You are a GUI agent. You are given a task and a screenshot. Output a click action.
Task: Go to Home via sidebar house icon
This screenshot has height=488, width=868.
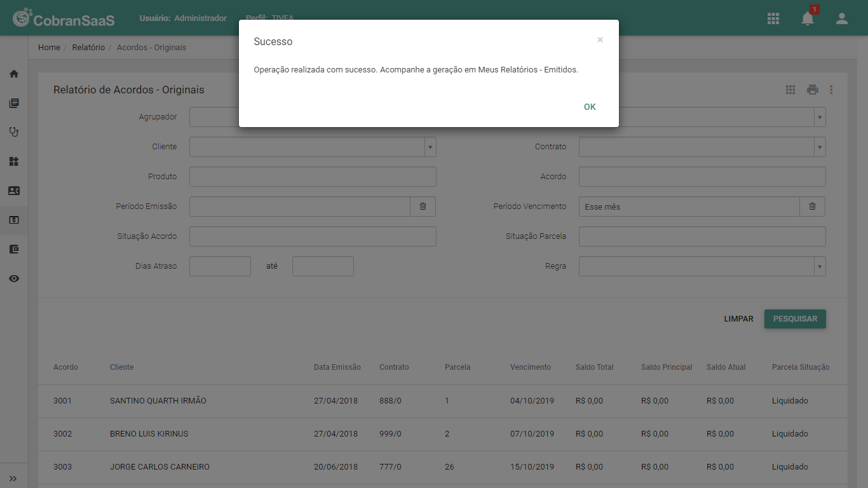[x=14, y=74]
